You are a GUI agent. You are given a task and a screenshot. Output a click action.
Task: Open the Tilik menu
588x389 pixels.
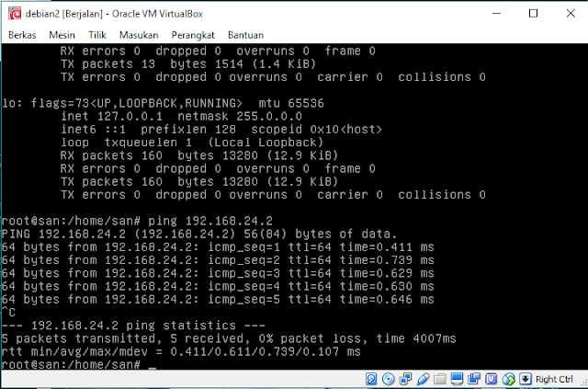97,35
